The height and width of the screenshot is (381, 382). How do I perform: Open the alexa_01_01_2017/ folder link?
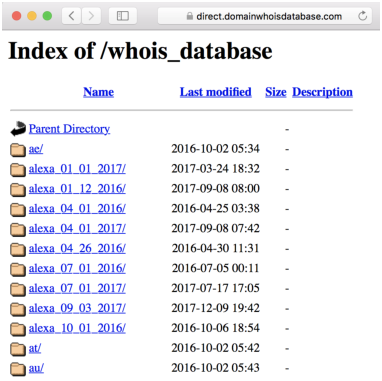pyautogui.click(x=77, y=169)
